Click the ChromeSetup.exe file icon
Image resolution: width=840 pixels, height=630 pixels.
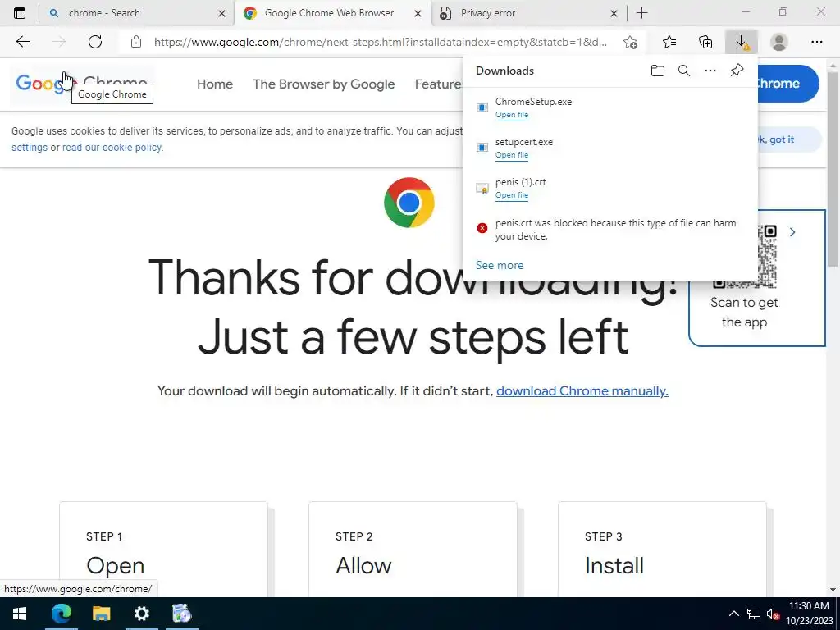click(482, 107)
